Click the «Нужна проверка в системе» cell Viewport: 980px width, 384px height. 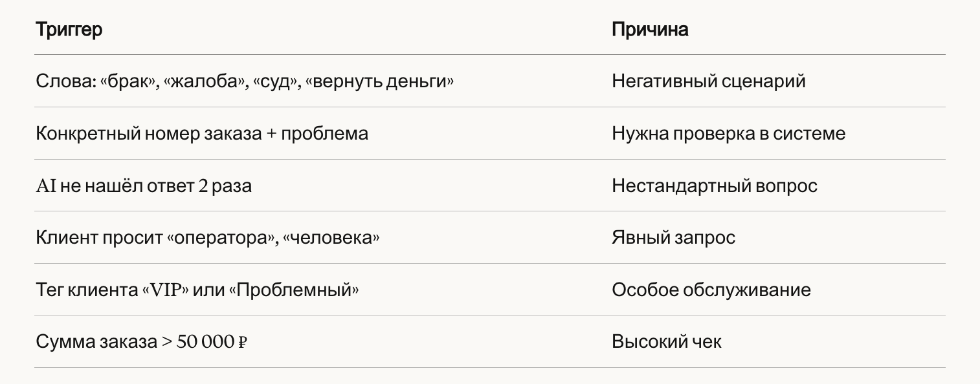pyautogui.click(x=729, y=134)
